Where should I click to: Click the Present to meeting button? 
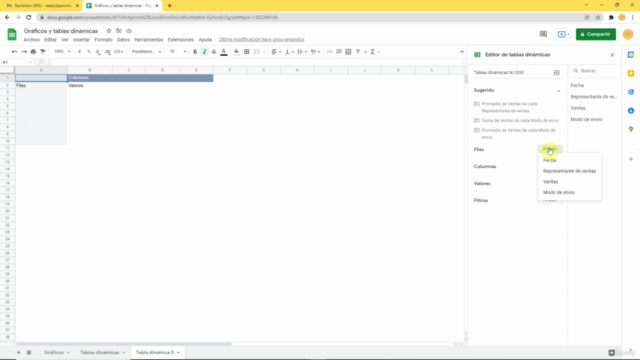point(563,34)
